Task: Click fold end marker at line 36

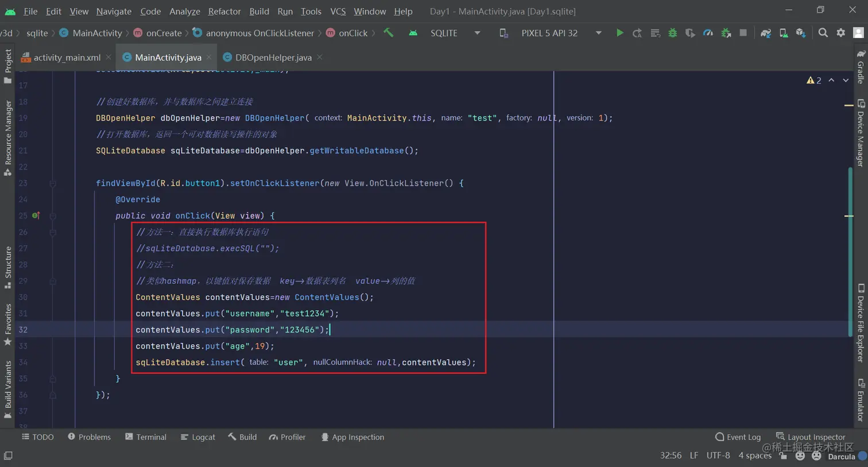Action: (x=52, y=395)
